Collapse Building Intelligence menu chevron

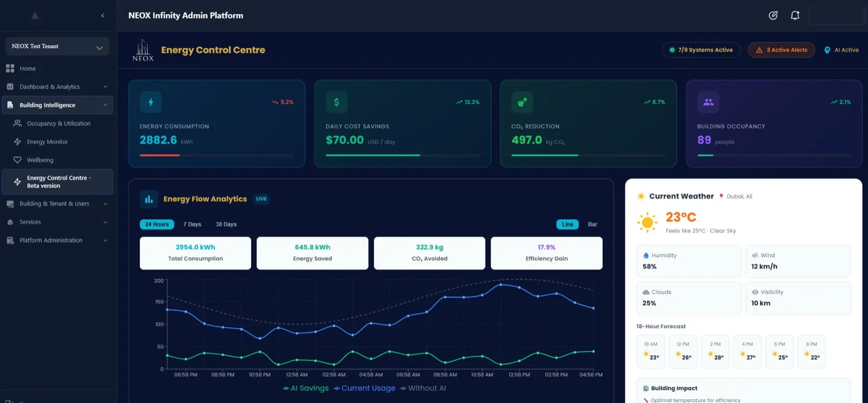[x=105, y=105]
